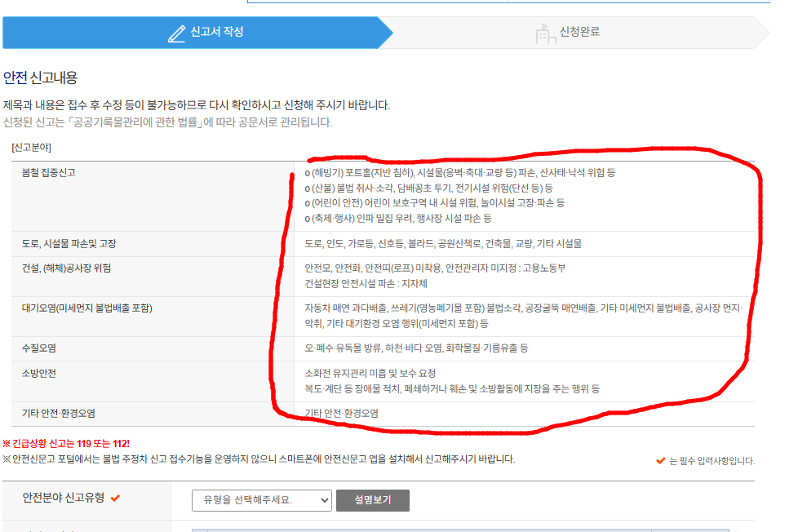
Task: Expand the report type combo box arrow
Action: (x=321, y=500)
